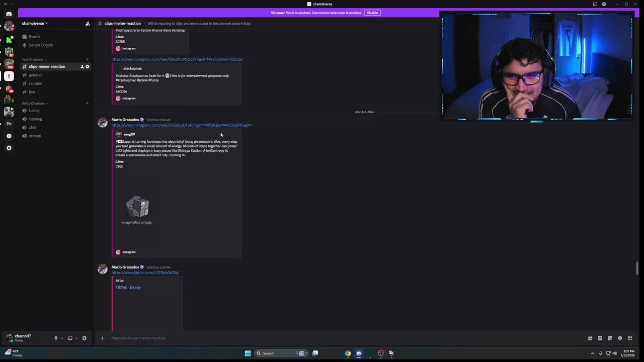
Task: Open inbox icon in title bar
Action: click(x=595, y=4)
